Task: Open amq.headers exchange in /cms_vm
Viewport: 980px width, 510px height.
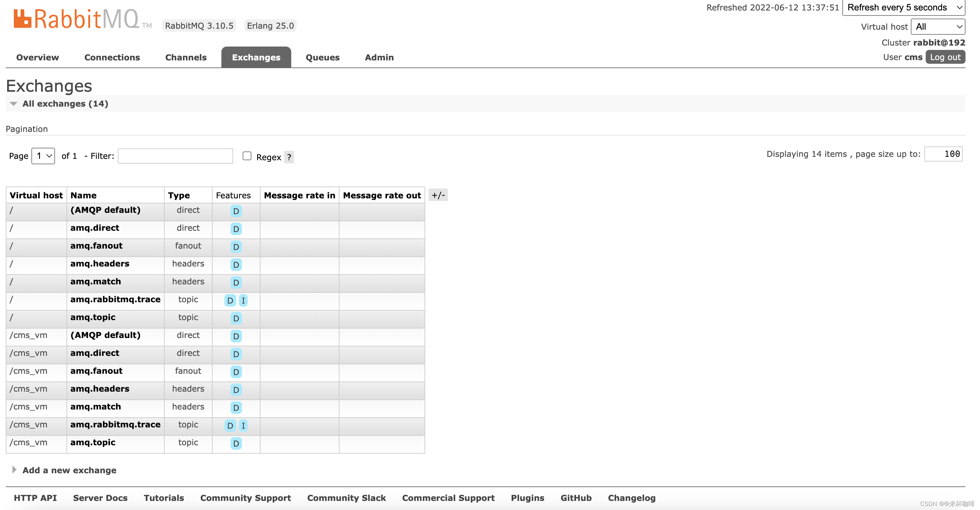Action: point(100,389)
